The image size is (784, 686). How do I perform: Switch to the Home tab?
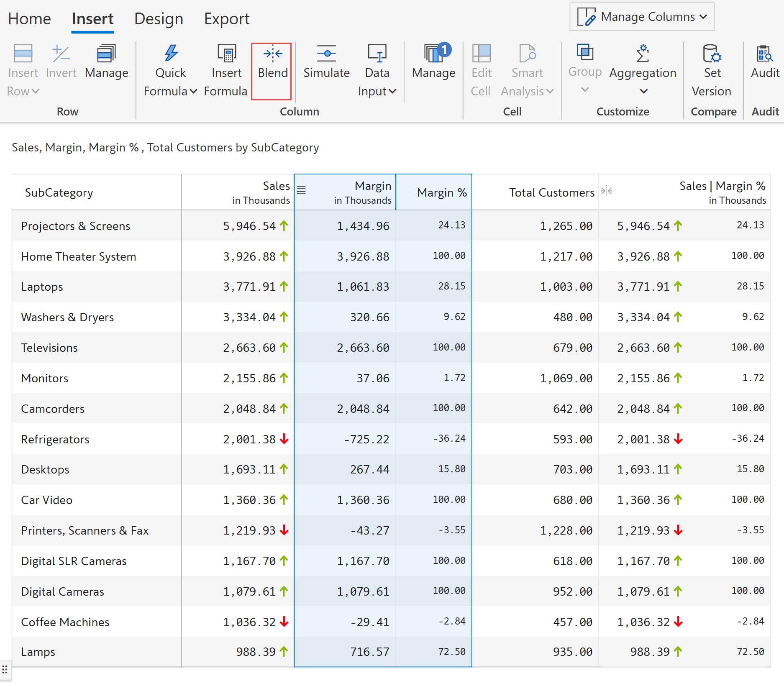pos(29,19)
